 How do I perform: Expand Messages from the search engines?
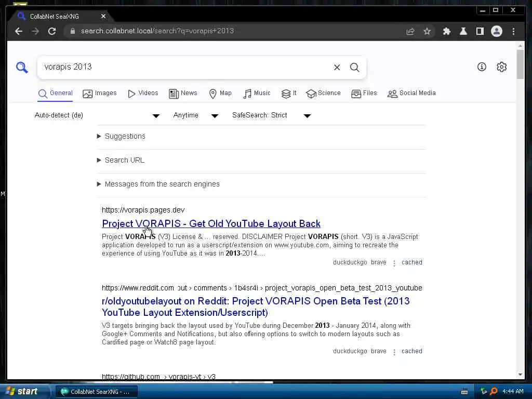pyautogui.click(x=158, y=184)
